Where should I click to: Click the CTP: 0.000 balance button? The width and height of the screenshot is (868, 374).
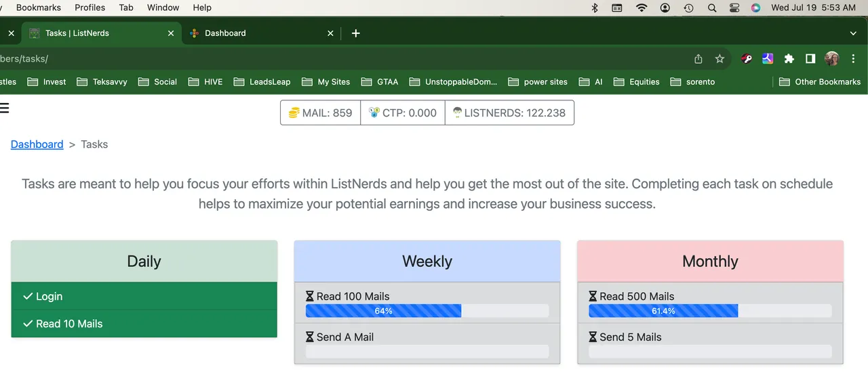[403, 113]
